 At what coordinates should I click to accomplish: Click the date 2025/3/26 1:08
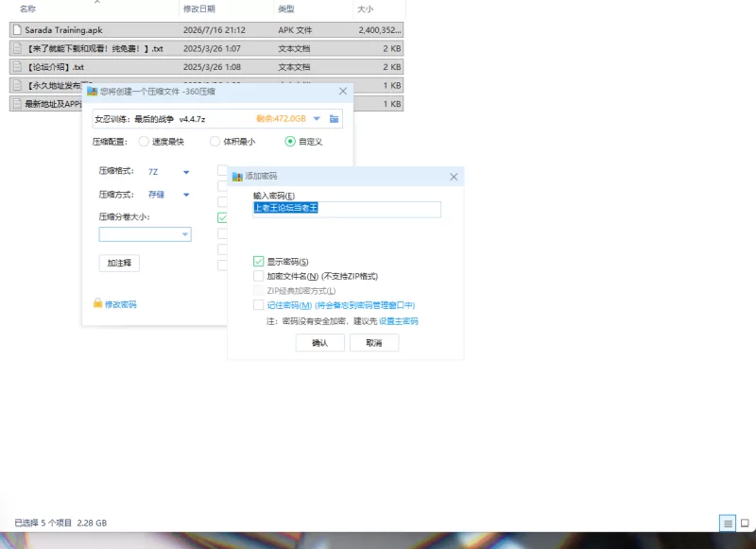coord(212,67)
